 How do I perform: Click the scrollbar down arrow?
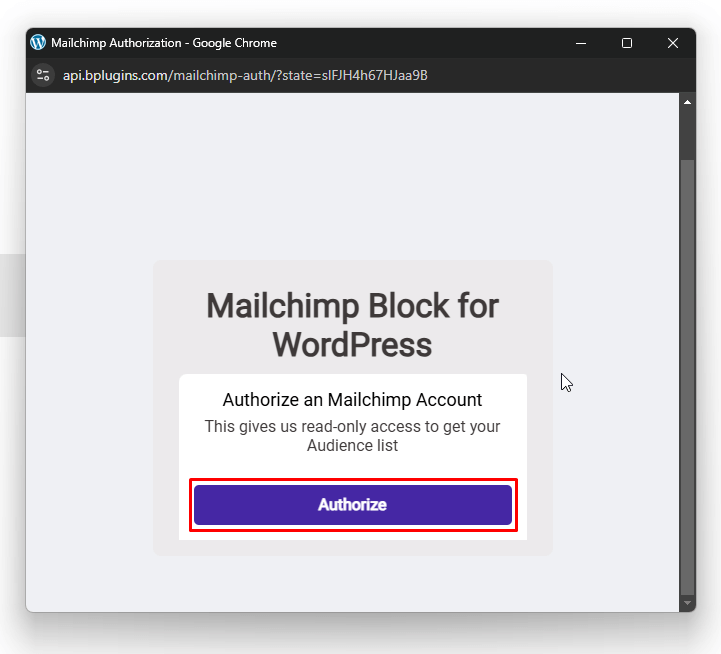click(687, 602)
